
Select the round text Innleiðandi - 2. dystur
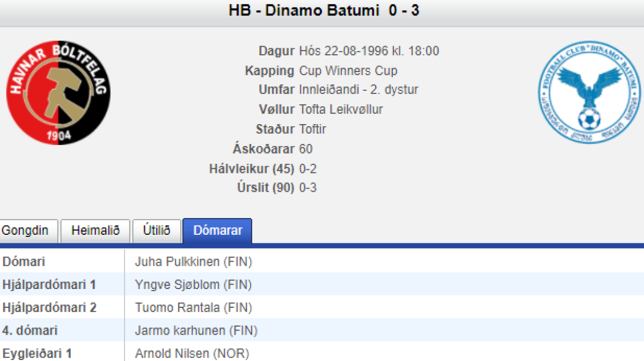pyautogui.click(x=358, y=90)
